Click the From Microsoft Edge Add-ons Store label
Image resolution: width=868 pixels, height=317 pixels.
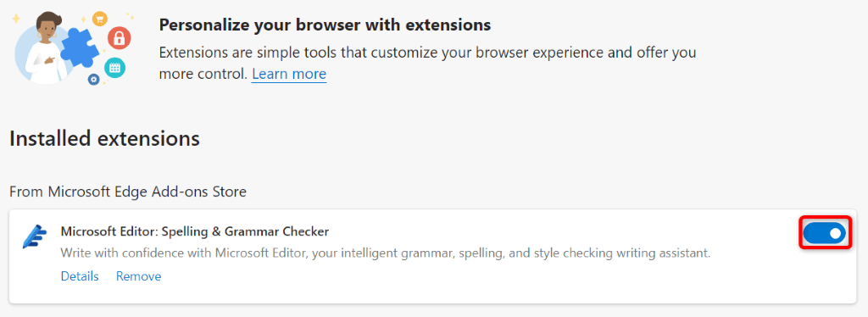[x=128, y=192]
